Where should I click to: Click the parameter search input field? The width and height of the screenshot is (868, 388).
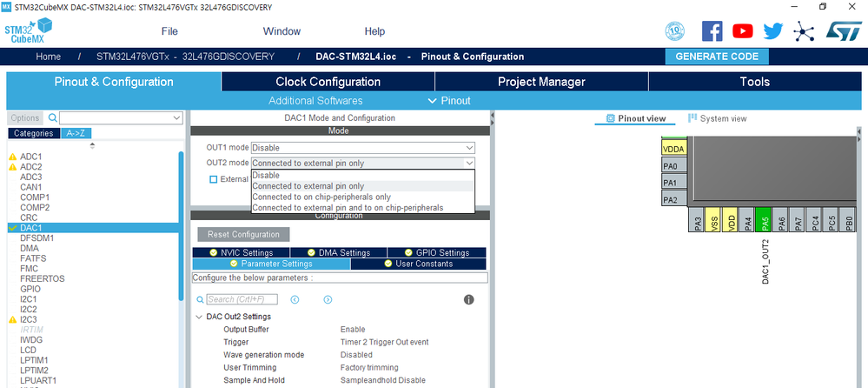242,299
